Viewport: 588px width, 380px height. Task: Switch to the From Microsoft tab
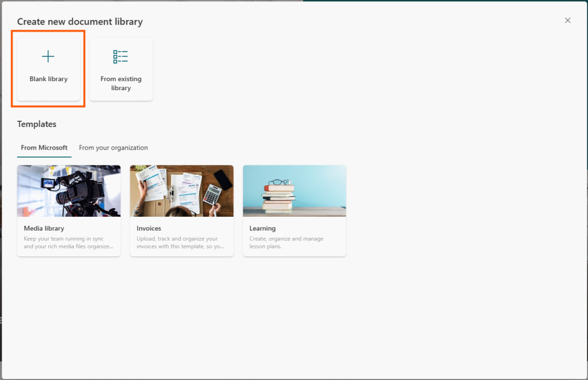[x=44, y=148]
